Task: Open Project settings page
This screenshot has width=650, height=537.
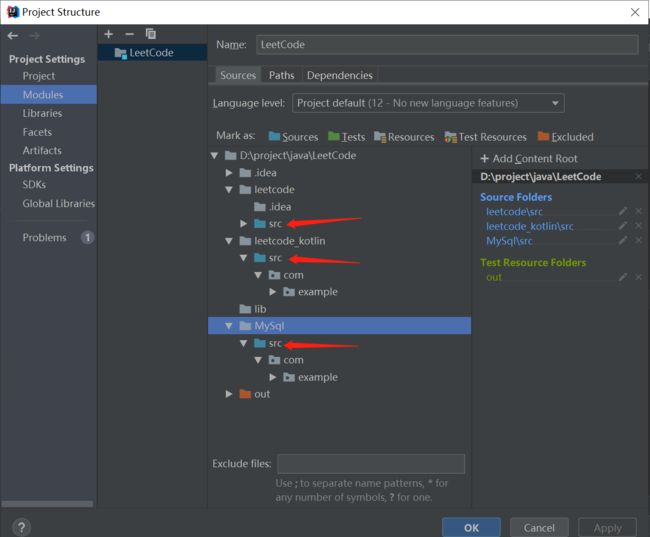Action: coord(39,76)
